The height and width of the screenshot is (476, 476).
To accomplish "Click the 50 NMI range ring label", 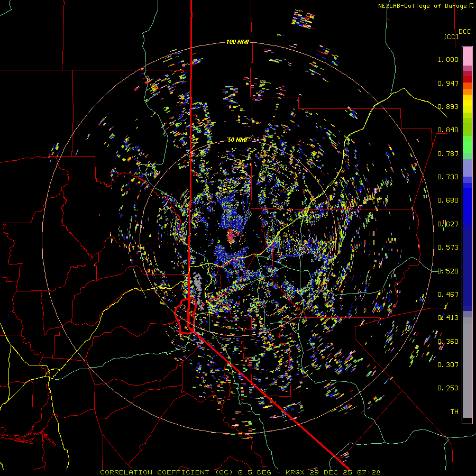I will [x=237, y=140].
